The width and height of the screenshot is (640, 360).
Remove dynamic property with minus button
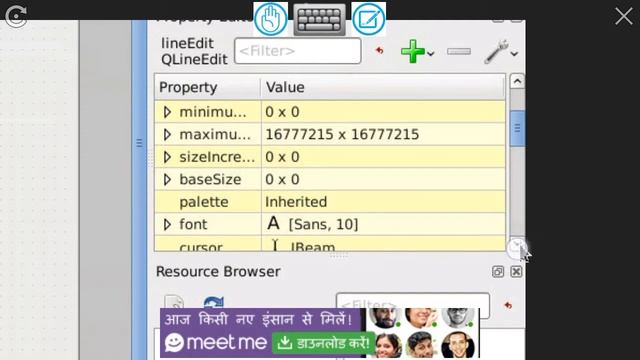459,51
